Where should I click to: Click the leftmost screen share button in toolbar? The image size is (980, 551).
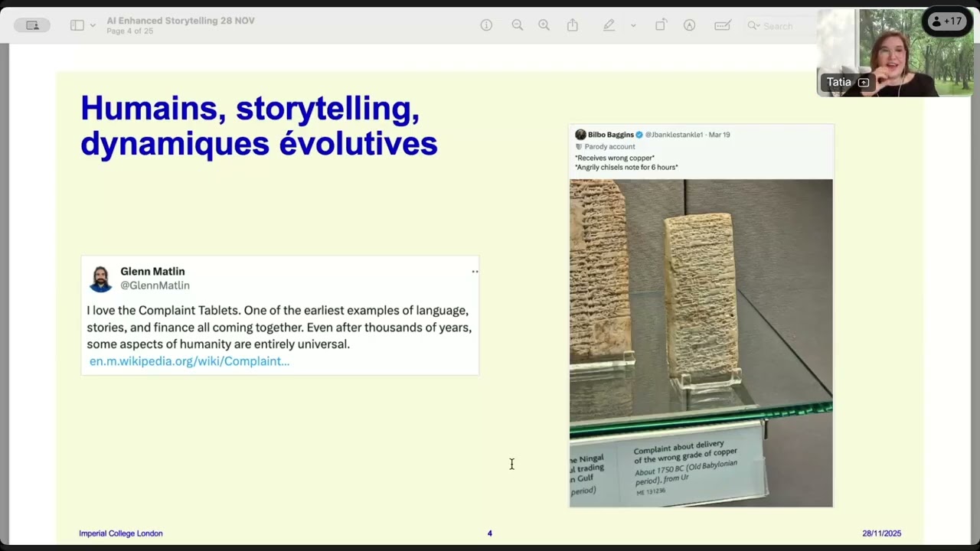(x=32, y=25)
